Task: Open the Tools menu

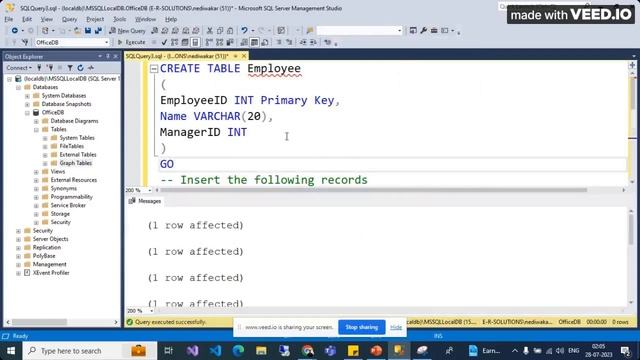Action: tap(119, 19)
